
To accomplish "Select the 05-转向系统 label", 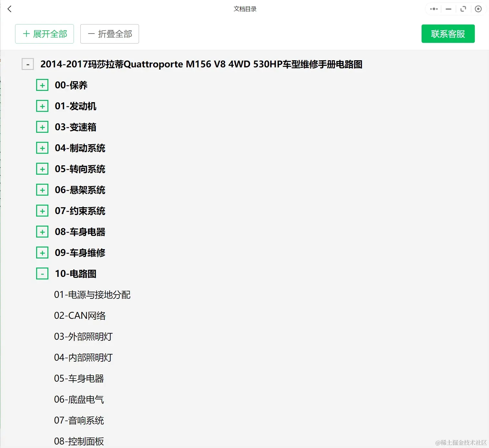I will (80, 169).
